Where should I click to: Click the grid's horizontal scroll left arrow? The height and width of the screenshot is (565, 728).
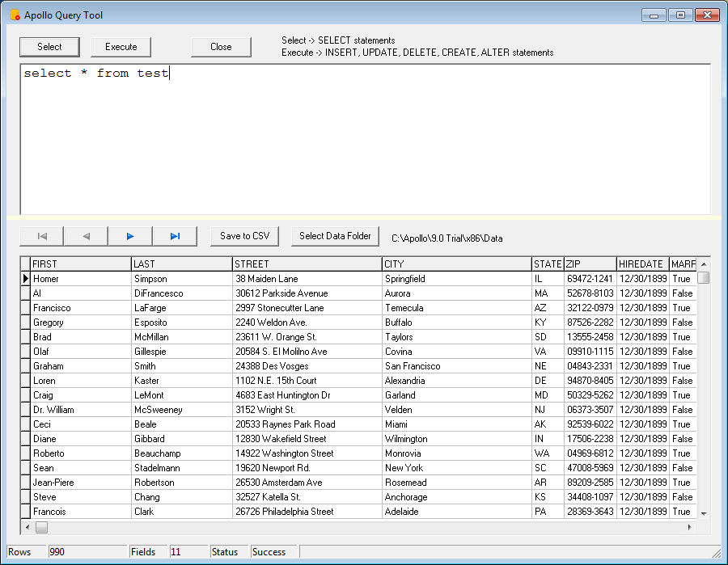(27, 527)
